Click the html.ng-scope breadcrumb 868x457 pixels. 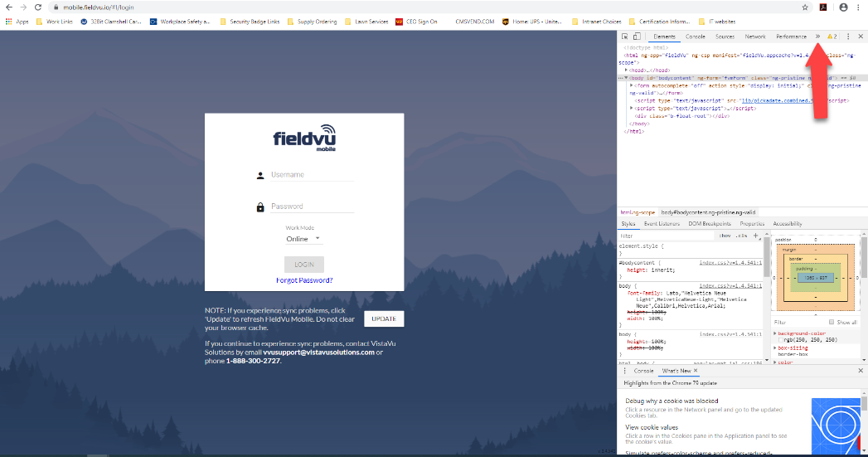click(638, 212)
